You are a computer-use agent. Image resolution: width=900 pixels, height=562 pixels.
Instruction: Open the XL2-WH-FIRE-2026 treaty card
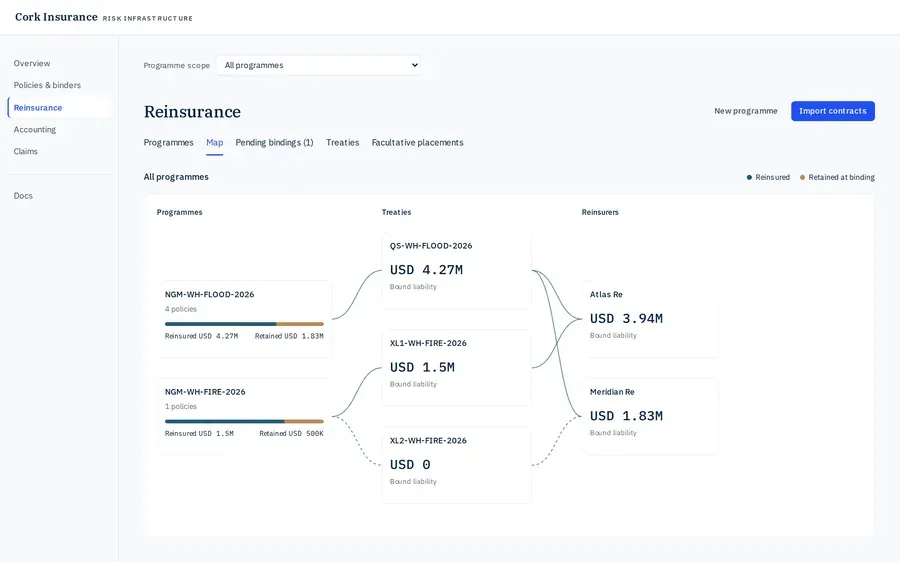[x=457, y=465]
